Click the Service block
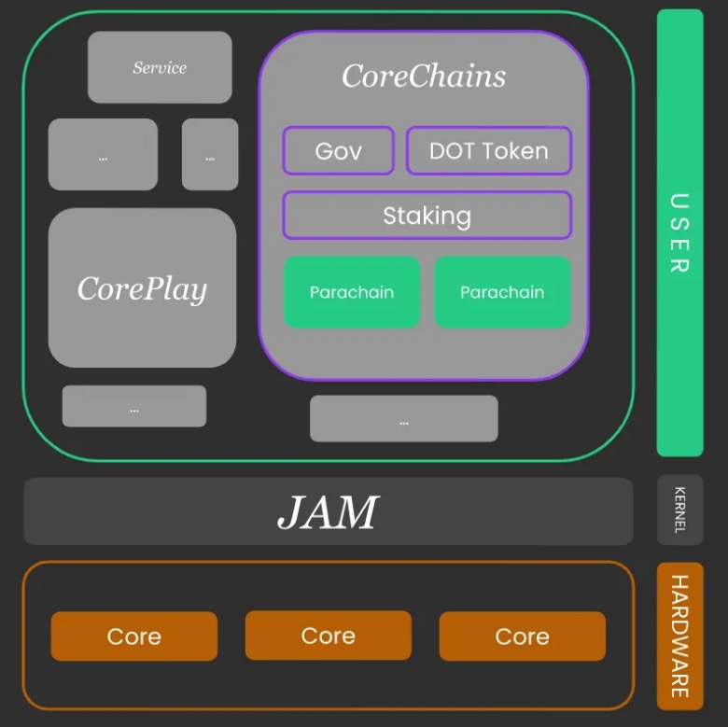 pos(160,67)
